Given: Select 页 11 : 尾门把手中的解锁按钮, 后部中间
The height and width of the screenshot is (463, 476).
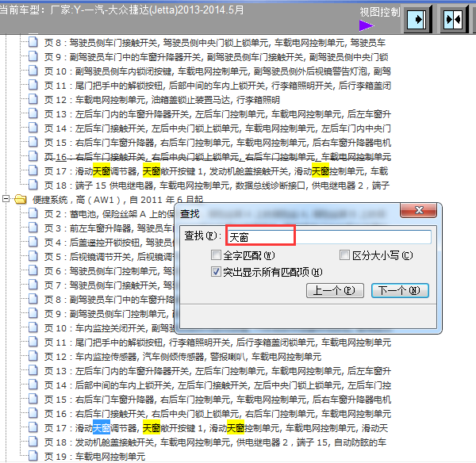Looking at the screenshot, I should [x=217, y=86].
